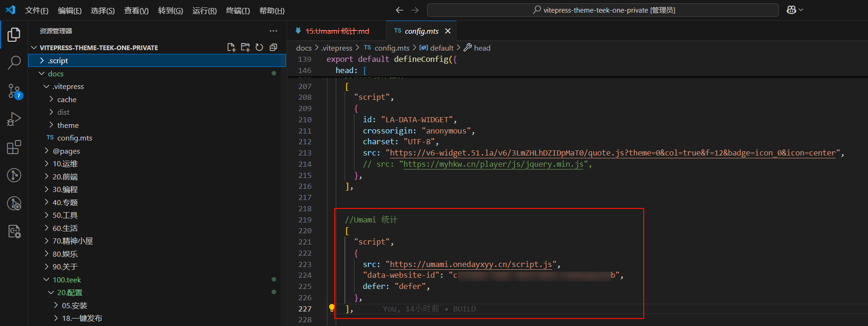This screenshot has width=868, height=326.
Task: Click the default breadcrumb symbol
Action: (x=436, y=48)
